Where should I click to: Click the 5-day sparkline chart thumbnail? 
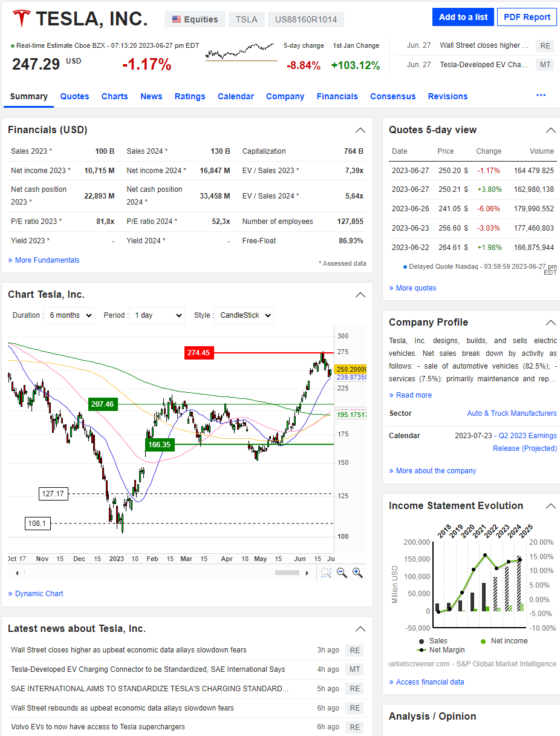coord(241,52)
